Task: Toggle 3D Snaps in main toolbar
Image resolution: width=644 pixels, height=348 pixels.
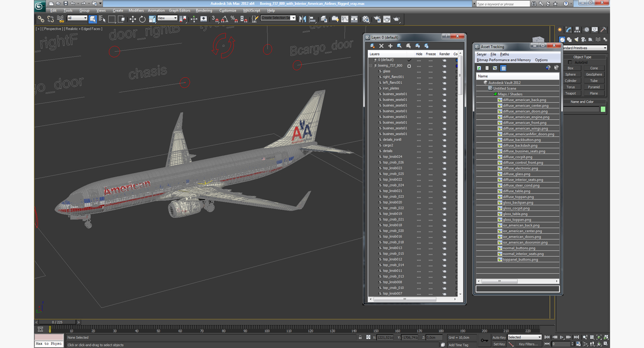Action: [215, 19]
